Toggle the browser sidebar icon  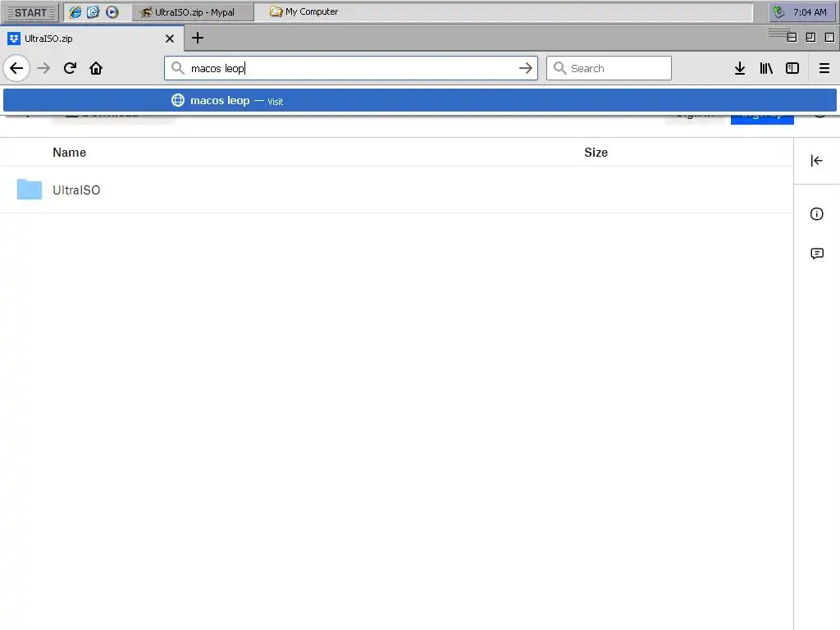click(792, 68)
